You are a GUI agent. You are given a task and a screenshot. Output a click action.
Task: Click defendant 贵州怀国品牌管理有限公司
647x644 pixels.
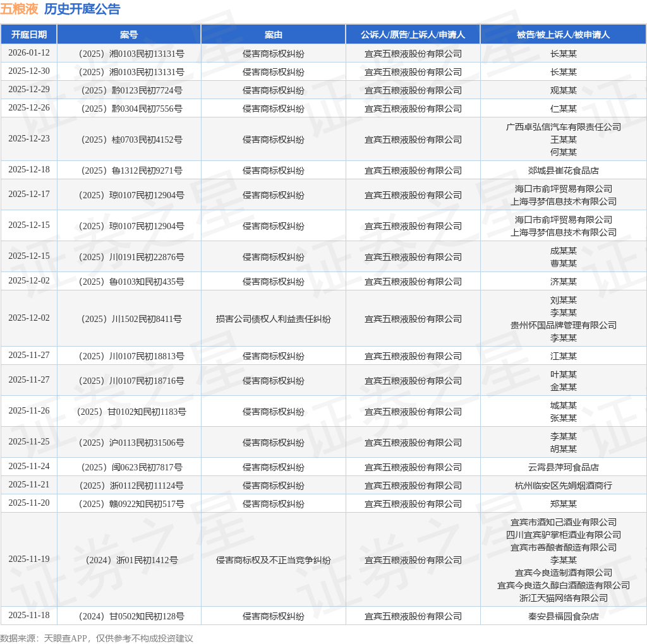pyautogui.click(x=563, y=325)
